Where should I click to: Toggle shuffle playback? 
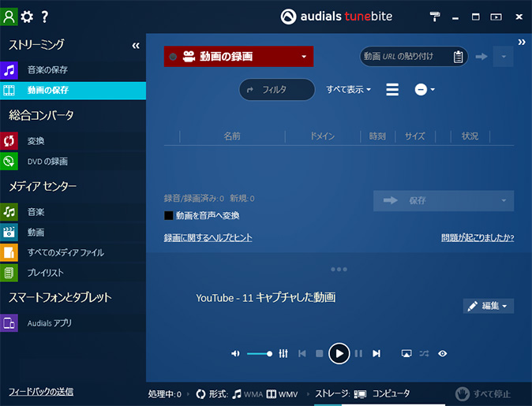(424, 354)
